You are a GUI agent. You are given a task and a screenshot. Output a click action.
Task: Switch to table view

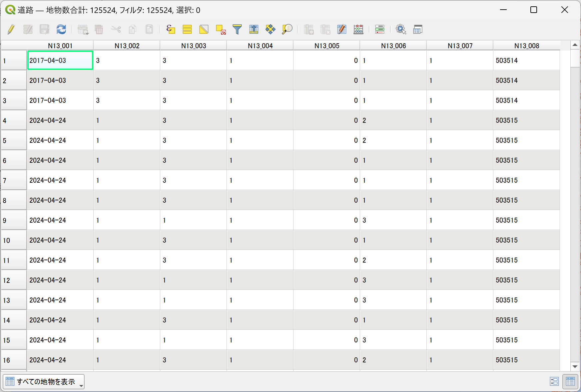[x=570, y=381]
